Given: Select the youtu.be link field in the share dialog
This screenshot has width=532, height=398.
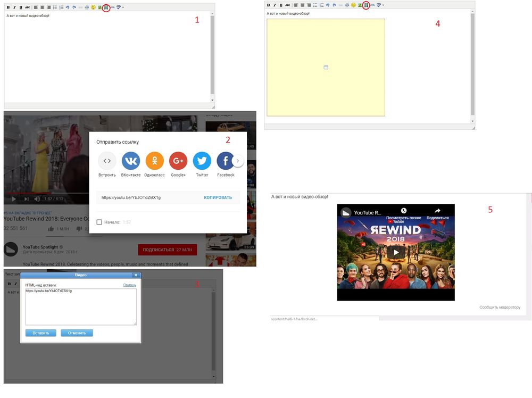Looking at the screenshot, I should click(131, 197).
